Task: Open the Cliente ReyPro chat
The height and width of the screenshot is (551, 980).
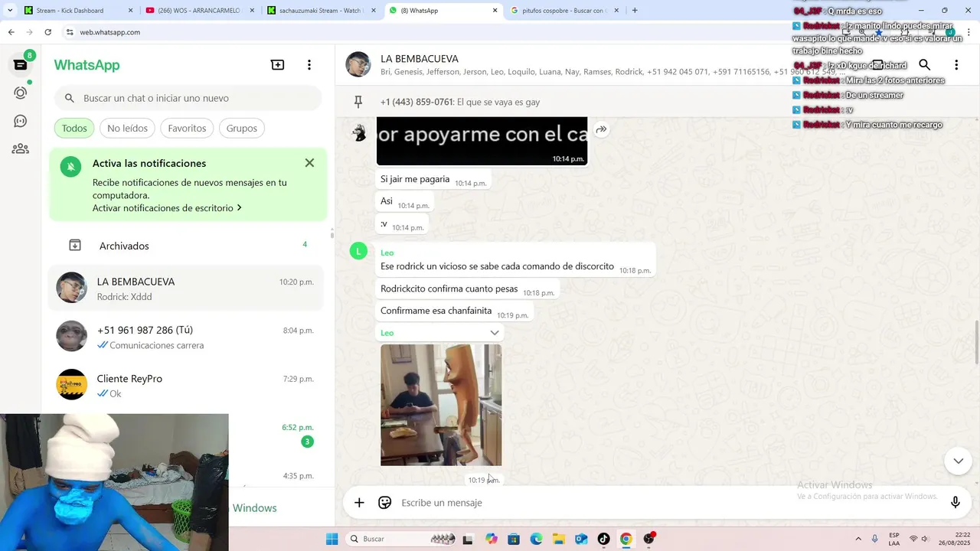Action: point(186,385)
